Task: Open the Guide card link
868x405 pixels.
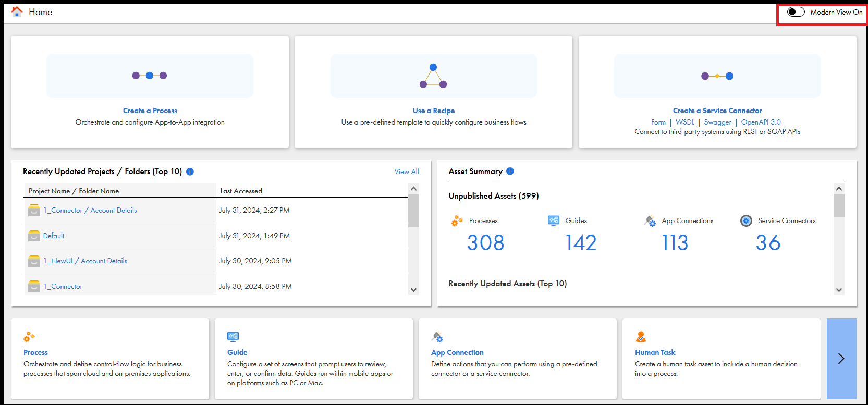Action: [x=237, y=352]
